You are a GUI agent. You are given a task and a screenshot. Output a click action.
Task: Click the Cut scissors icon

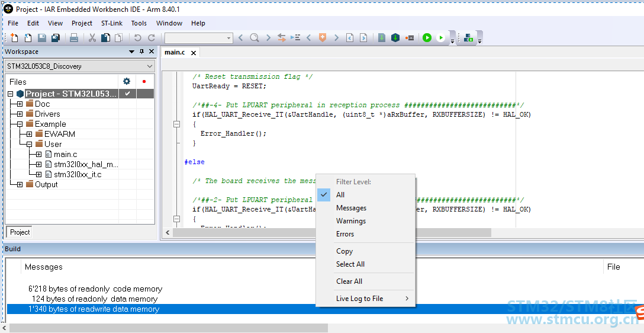coord(92,38)
